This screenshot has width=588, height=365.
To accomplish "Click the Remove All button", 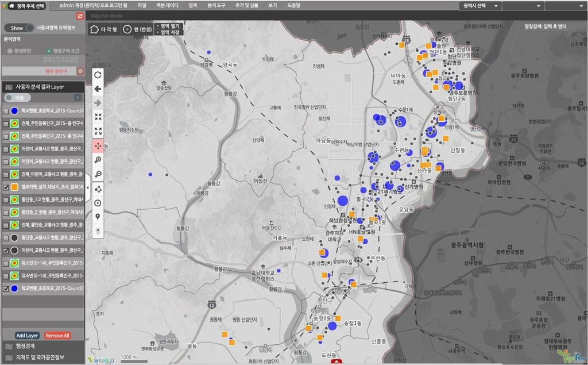I will click(x=57, y=335).
